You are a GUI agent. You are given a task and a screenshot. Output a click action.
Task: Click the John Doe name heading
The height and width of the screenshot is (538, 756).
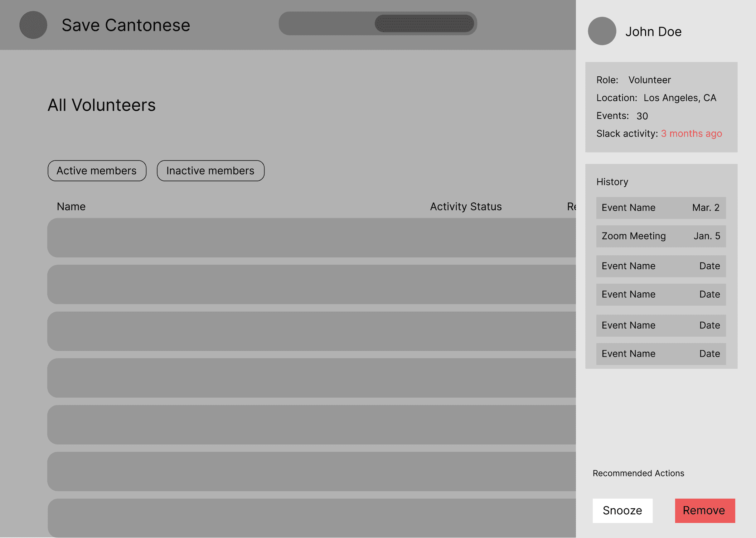(x=653, y=32)
